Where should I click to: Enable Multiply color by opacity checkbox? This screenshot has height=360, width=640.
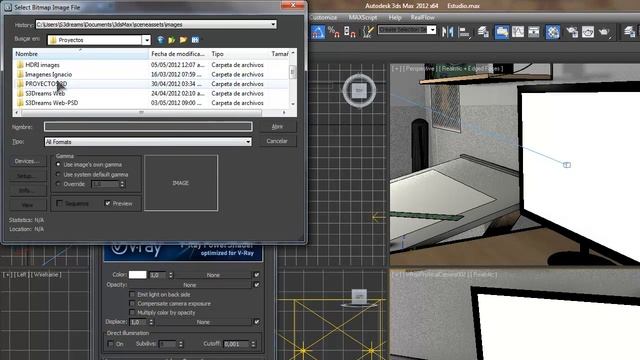click(132, 313)
